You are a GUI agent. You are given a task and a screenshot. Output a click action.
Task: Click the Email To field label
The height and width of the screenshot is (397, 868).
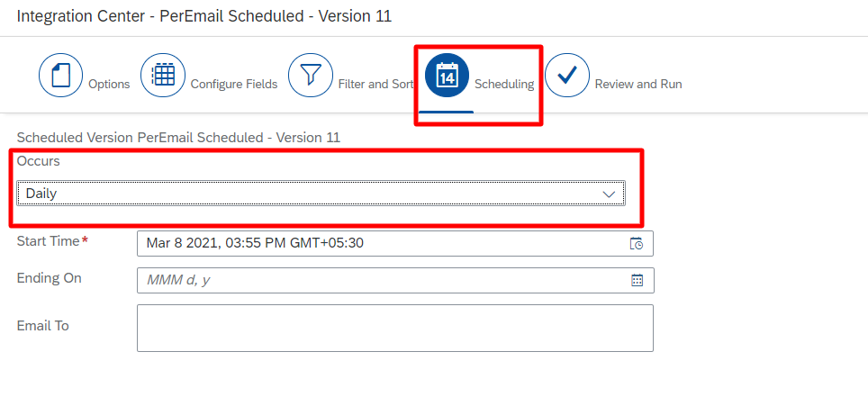[x=43, y=326]
